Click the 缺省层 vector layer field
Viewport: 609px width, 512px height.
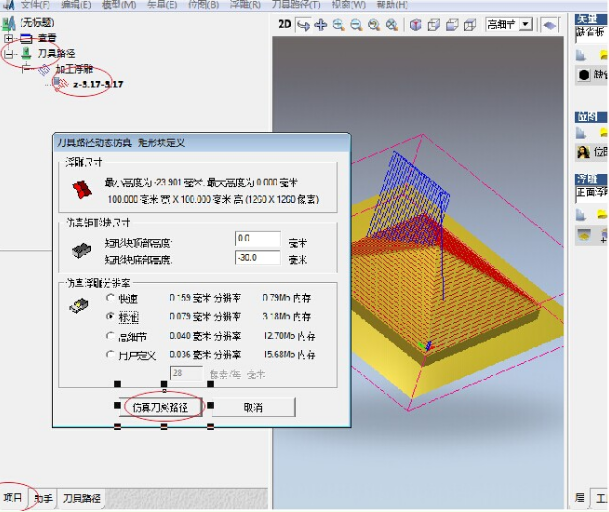pyautogui.click(x=592, y=34)
